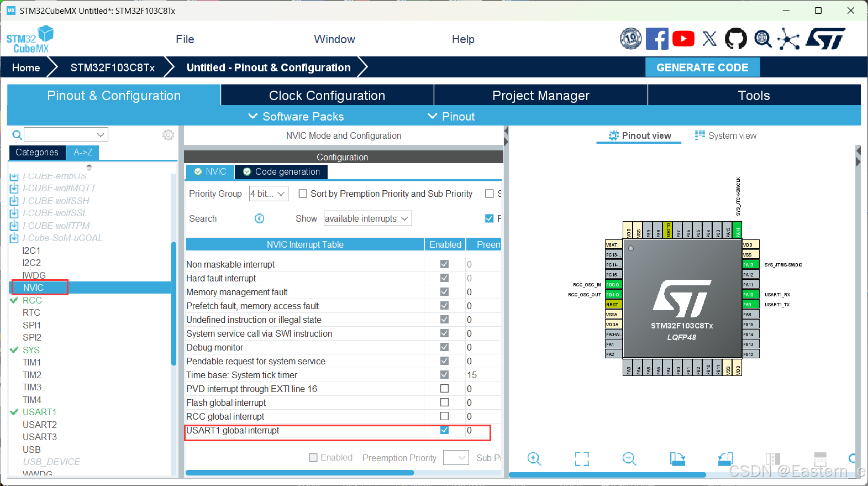Disable USART1 global interrupt checkbox
The image size is (868, 486).
(x=444, y=430)
